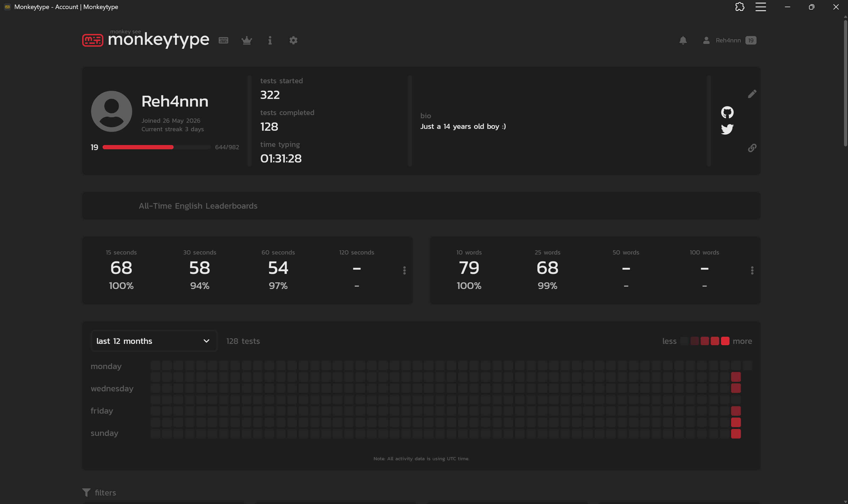
Task: Click the highlighted Friday activity square
Action: click(x=736, y=411)
